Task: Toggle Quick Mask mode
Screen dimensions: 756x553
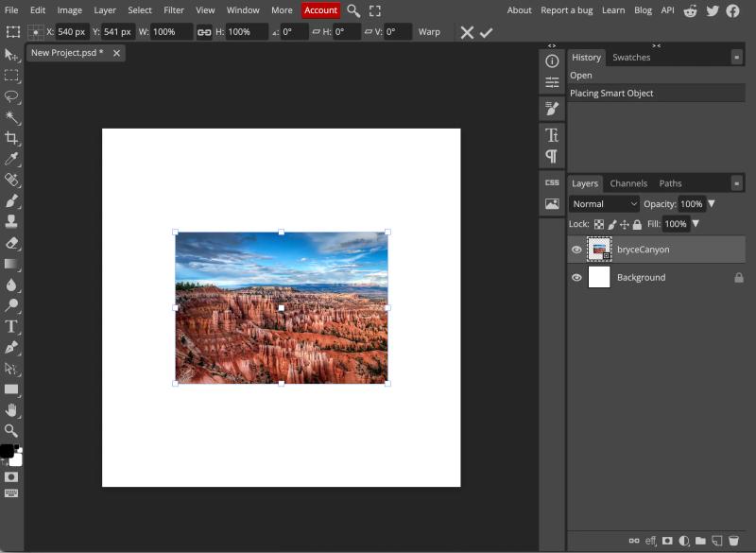Action: 11,476
